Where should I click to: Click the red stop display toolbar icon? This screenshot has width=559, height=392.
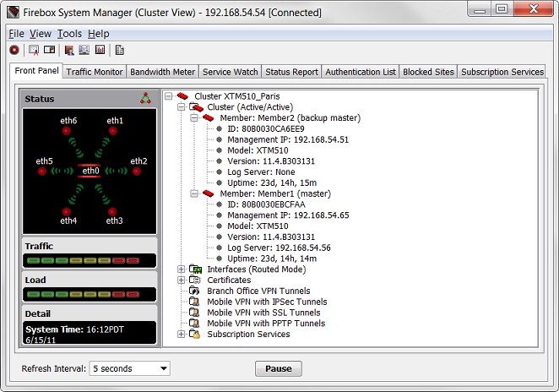[14, 51]
